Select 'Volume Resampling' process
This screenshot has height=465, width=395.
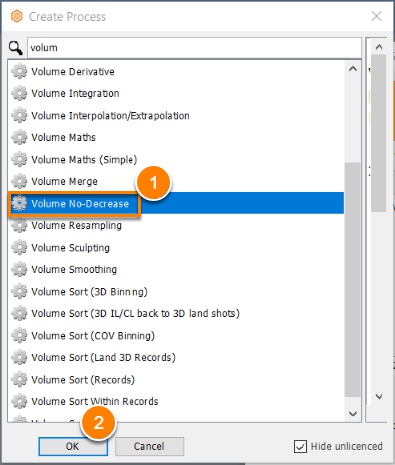(176, 225)
